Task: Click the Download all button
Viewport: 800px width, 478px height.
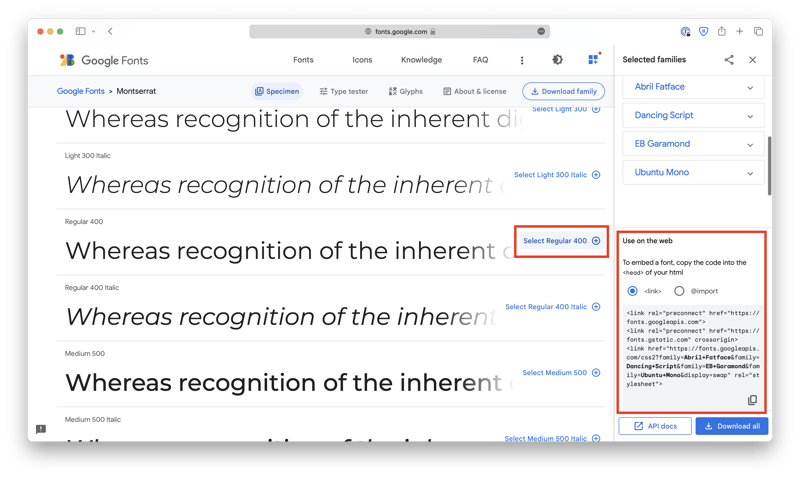Action: click(732, 426)
